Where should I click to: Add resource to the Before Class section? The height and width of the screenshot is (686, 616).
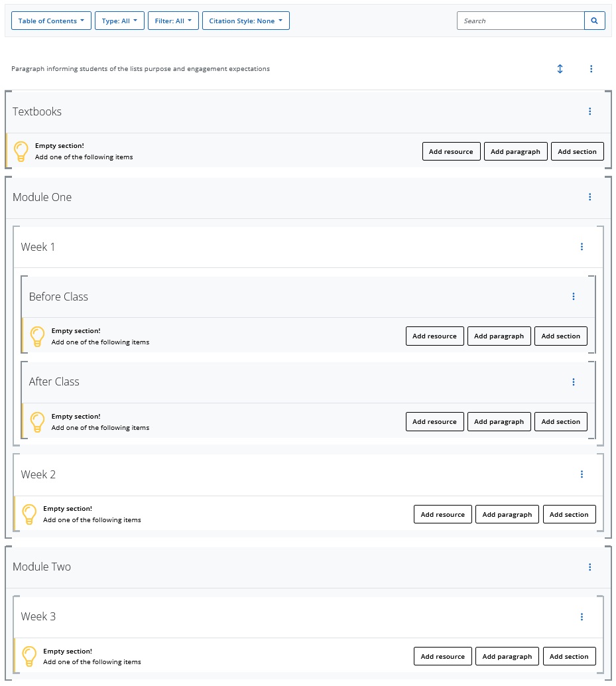tap(434, 336)
